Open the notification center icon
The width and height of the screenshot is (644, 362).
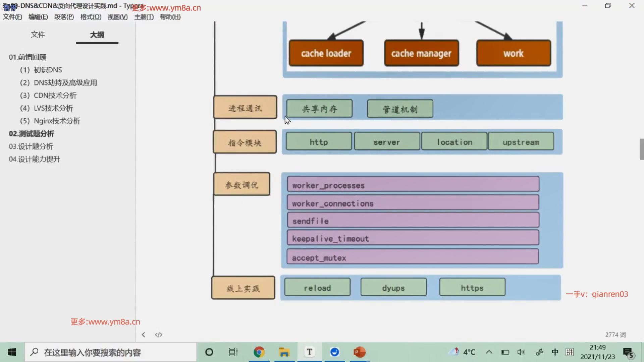coord(628,352)
